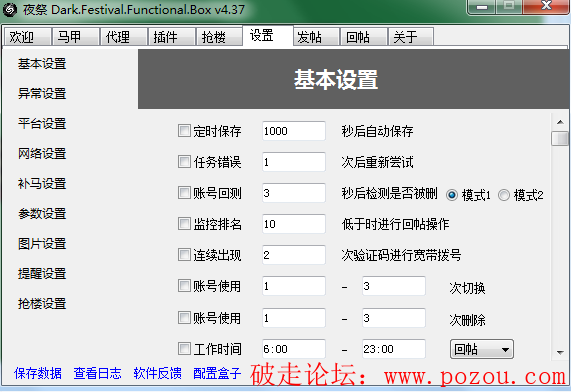Click the 次后重新尝试 label

pyautogui.click(x=377, y=162)
